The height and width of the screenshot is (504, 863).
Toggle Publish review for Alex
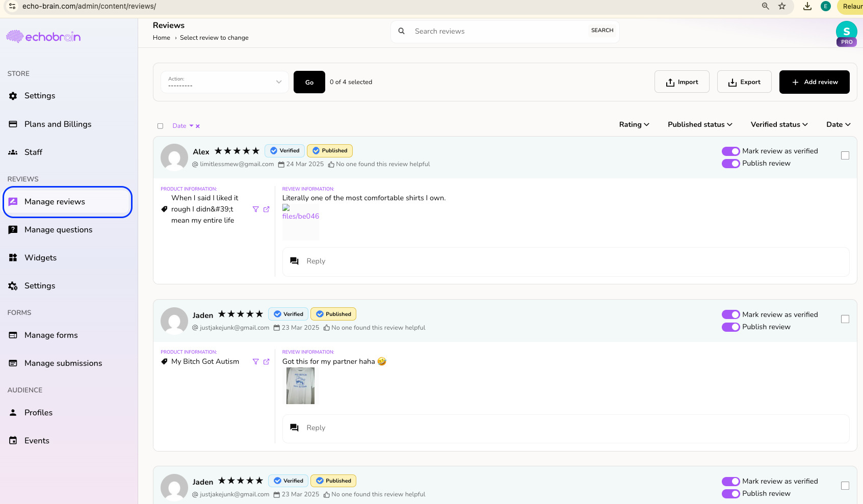pyautogui.click(x=730, y=164)
